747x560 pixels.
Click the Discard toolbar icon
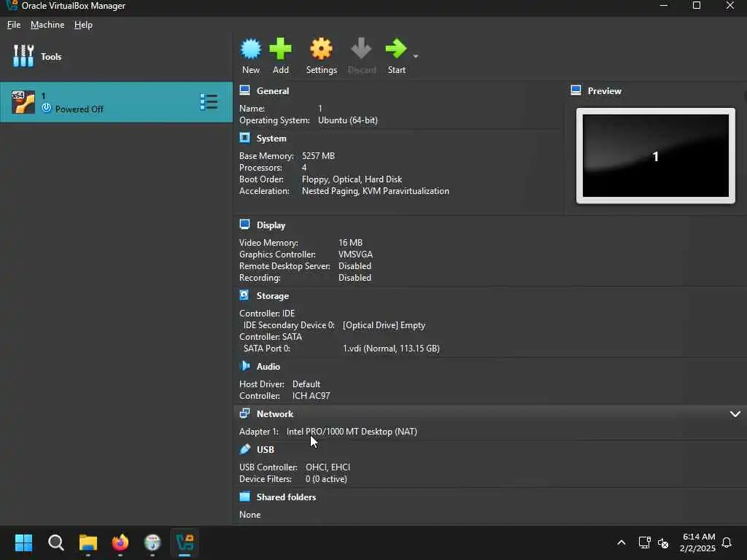361,49
